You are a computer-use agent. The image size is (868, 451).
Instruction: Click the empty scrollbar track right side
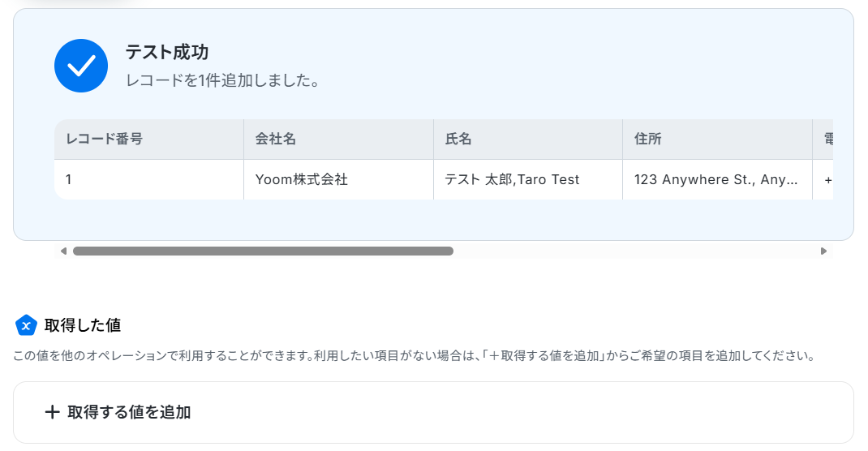635,251
